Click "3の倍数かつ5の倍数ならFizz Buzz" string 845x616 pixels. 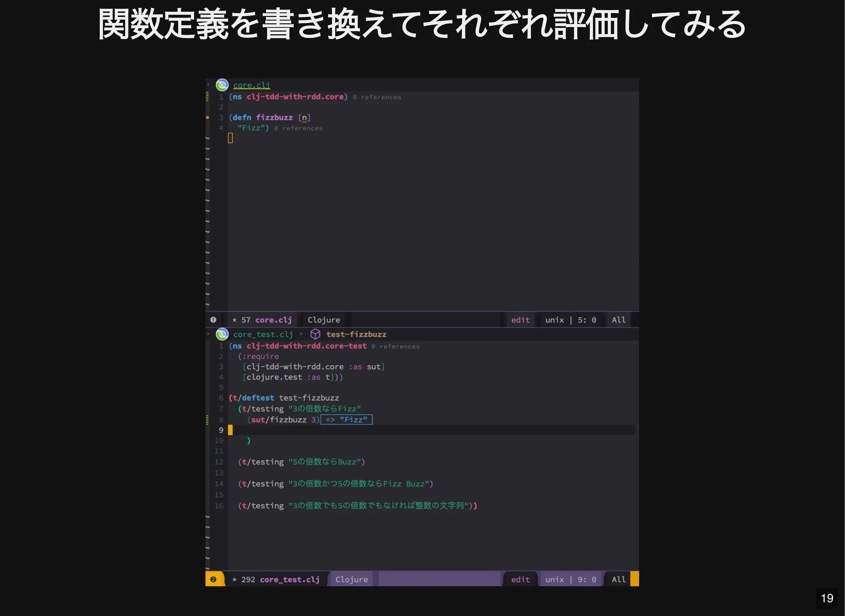click(x=359, y=484)
